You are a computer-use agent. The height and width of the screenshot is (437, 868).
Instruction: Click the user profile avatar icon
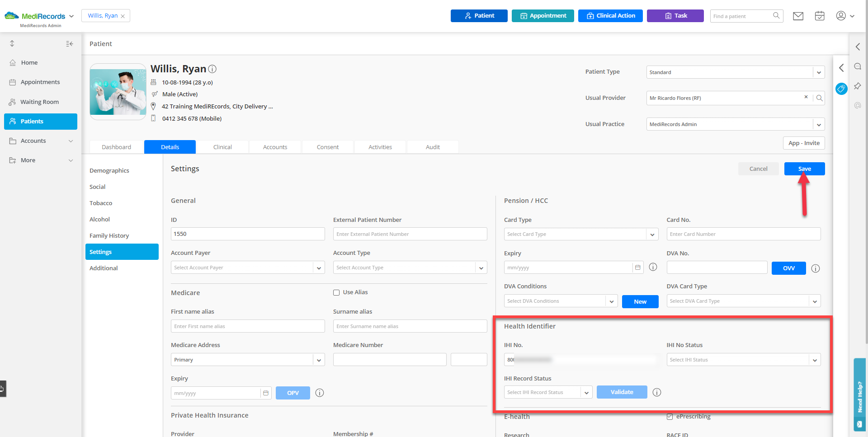tap(840, 16)
